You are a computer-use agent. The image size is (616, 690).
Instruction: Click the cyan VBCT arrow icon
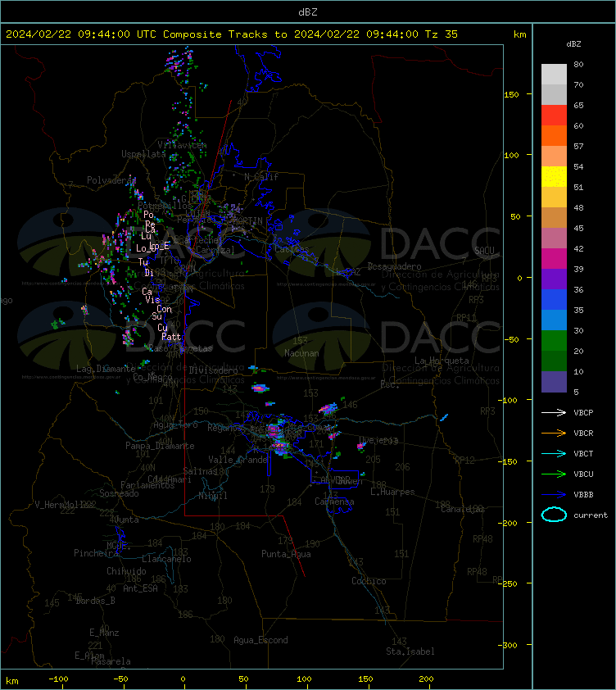pos(554,453)
